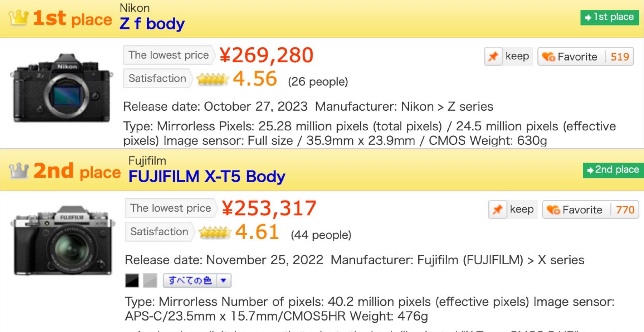Open the all-colors dropdown for X-T5
The height and width of the screenshot is (332, 644).
point(224,280)
